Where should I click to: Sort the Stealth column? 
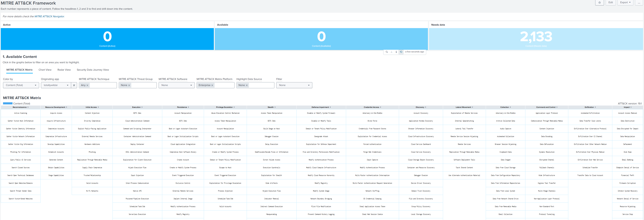[275, 107]
